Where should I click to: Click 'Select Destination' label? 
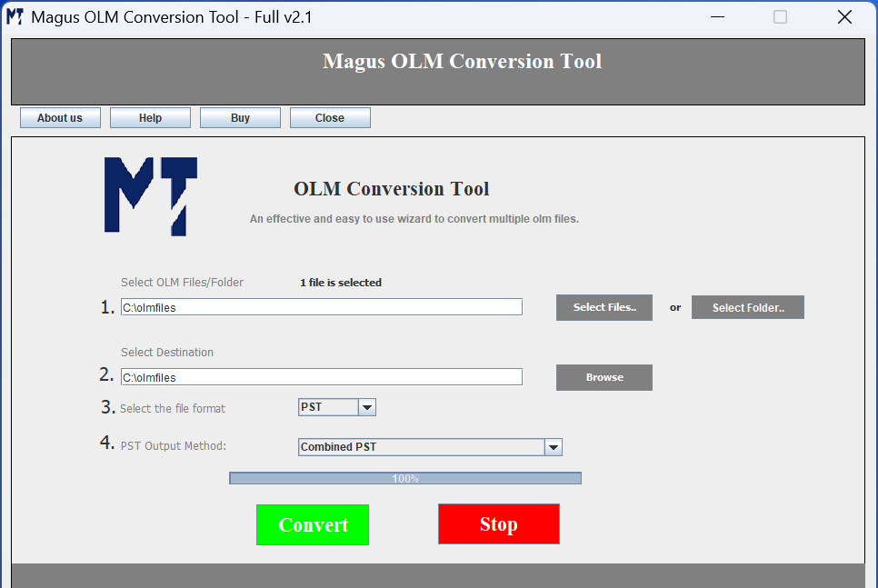click(167, 353)
